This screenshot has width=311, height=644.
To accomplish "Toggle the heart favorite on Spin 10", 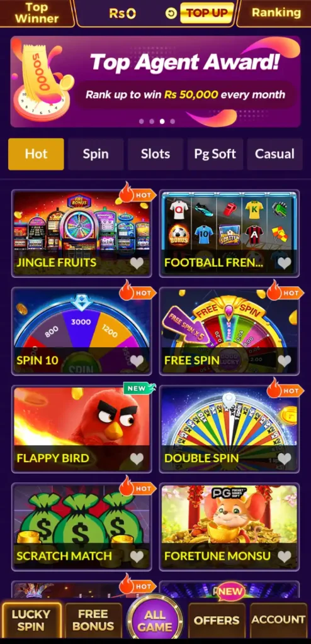I will (x=137, y=360).
